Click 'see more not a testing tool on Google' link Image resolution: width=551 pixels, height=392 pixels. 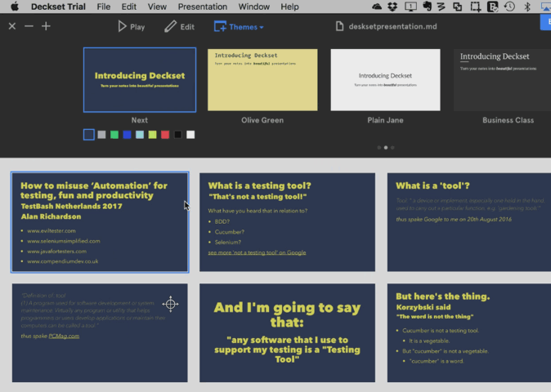click(x=257, y=252)
